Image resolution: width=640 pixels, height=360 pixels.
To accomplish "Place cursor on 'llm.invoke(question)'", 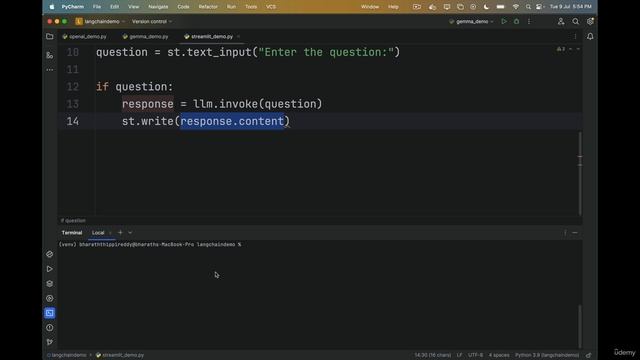I will pos(258,104).
